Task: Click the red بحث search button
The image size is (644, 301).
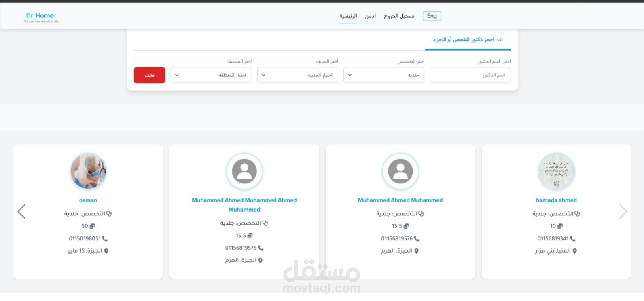Action: (x=149, y=75)
